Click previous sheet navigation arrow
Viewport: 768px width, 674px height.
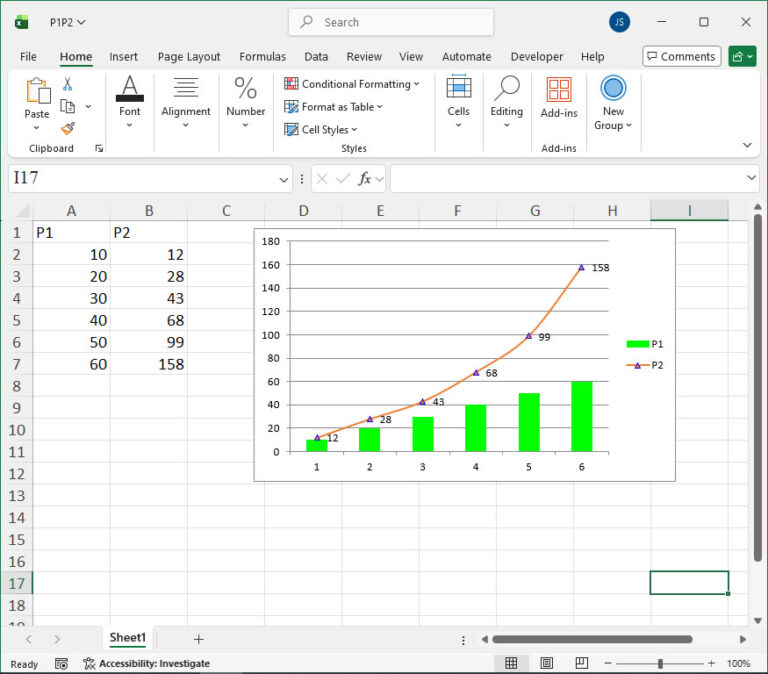[28, 639]
